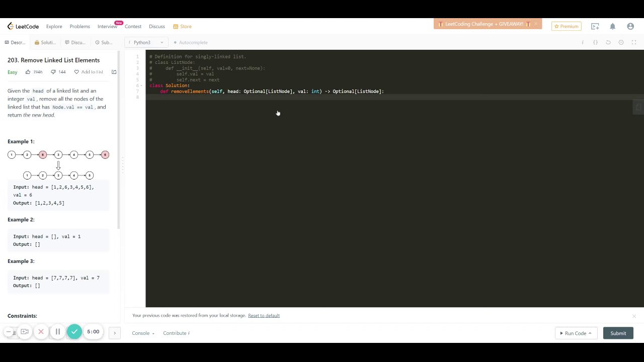Switch to the Discuss tab of problem
The image size is (644, 362).
pyautogui.click(x=75, y=42)
